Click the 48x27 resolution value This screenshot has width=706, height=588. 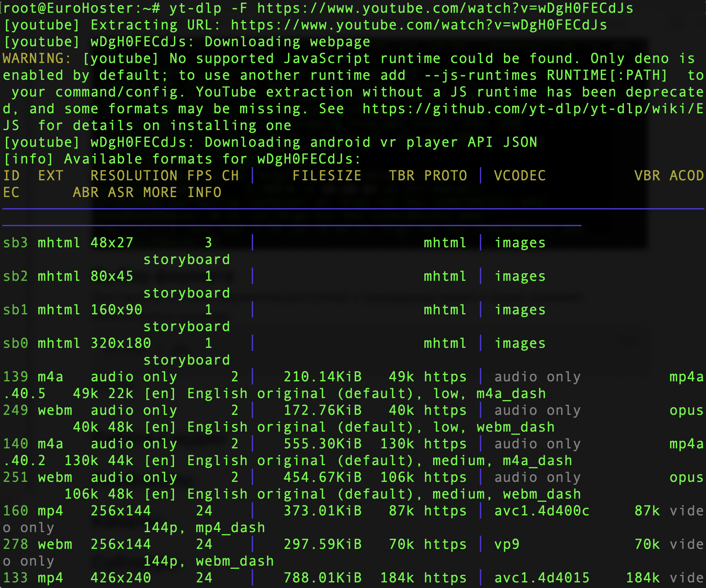point(112,243)
